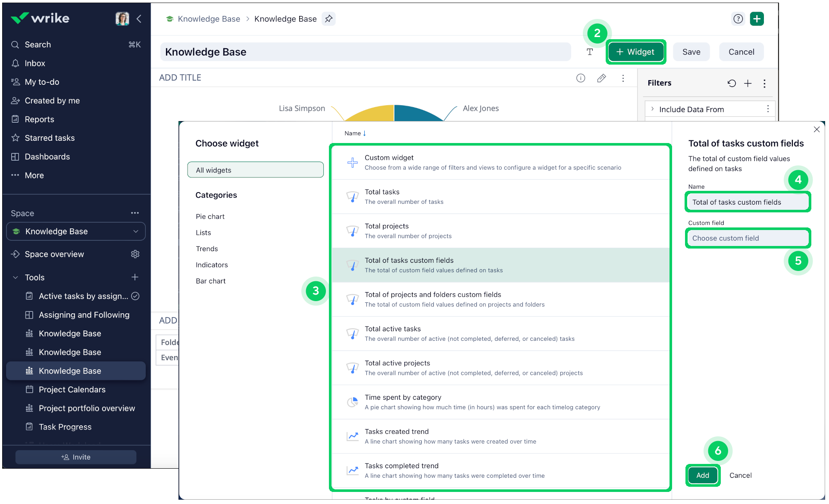The height and width of the screenshot is (504, 829).
Task: Reset the Filters panel
Action: point(732,83)
